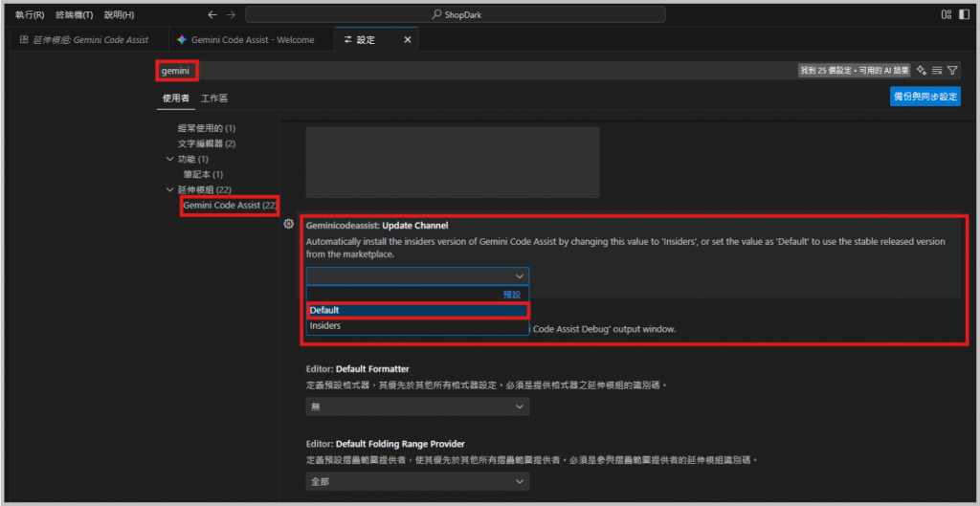
Task: Select Gemini Code Assist (22) tree item
Action: click(230, 206)
